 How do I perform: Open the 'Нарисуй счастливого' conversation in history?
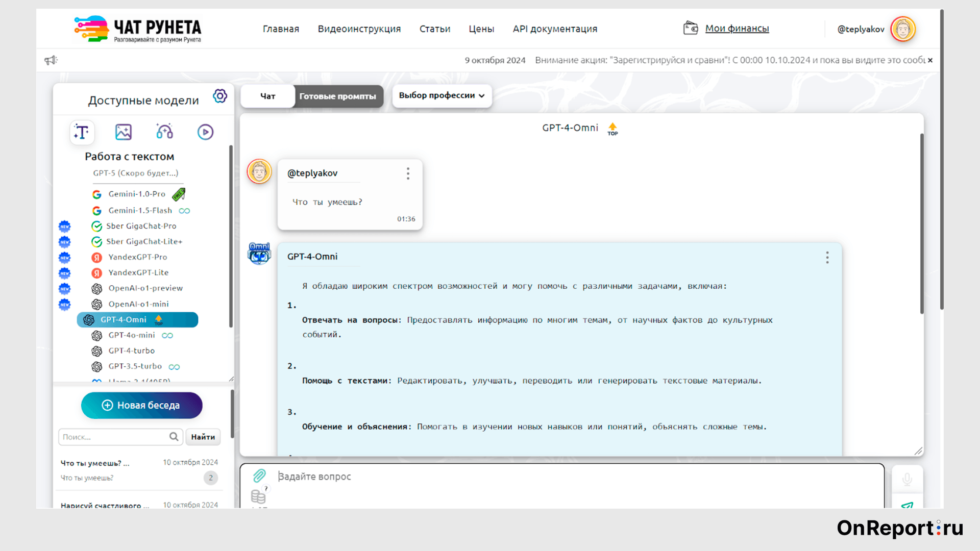(x=139, y=503)
